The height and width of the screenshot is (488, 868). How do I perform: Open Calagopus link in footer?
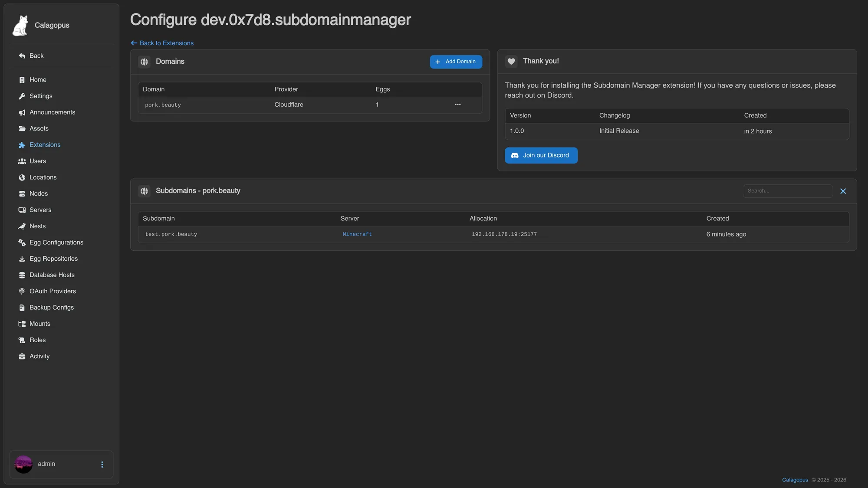pos(795,480)
